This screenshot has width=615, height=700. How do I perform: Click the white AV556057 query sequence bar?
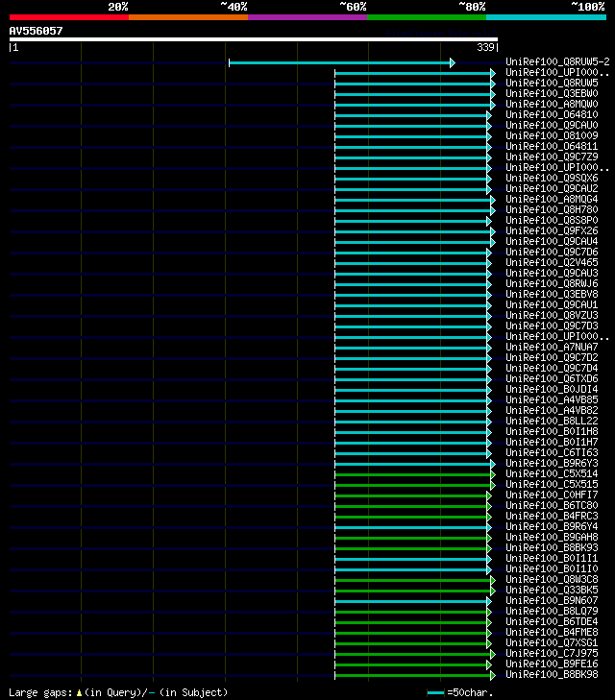254,39
